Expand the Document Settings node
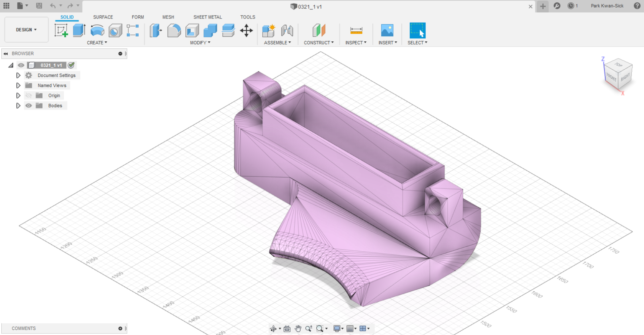 pos(18,75)
